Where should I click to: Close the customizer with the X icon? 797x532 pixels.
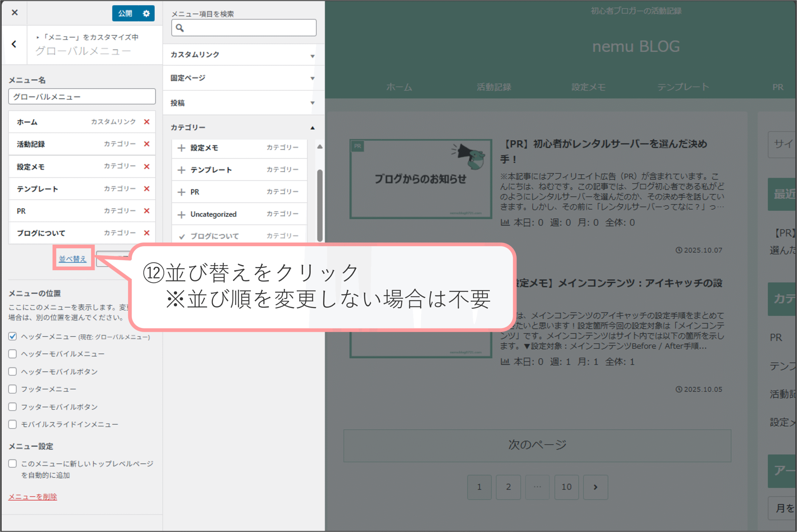pos(15,13)
